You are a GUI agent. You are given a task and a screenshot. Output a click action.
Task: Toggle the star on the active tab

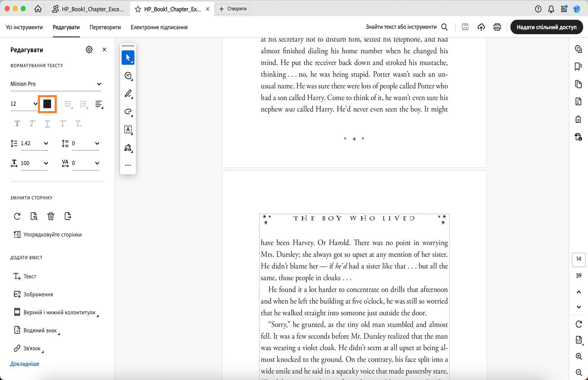coord(138,9)
